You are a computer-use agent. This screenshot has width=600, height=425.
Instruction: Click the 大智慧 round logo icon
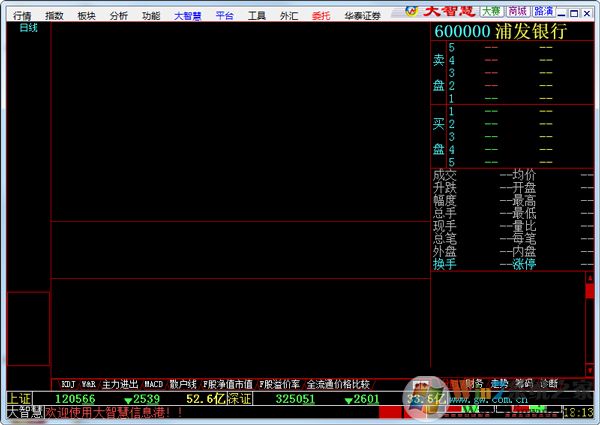[411, 10]
